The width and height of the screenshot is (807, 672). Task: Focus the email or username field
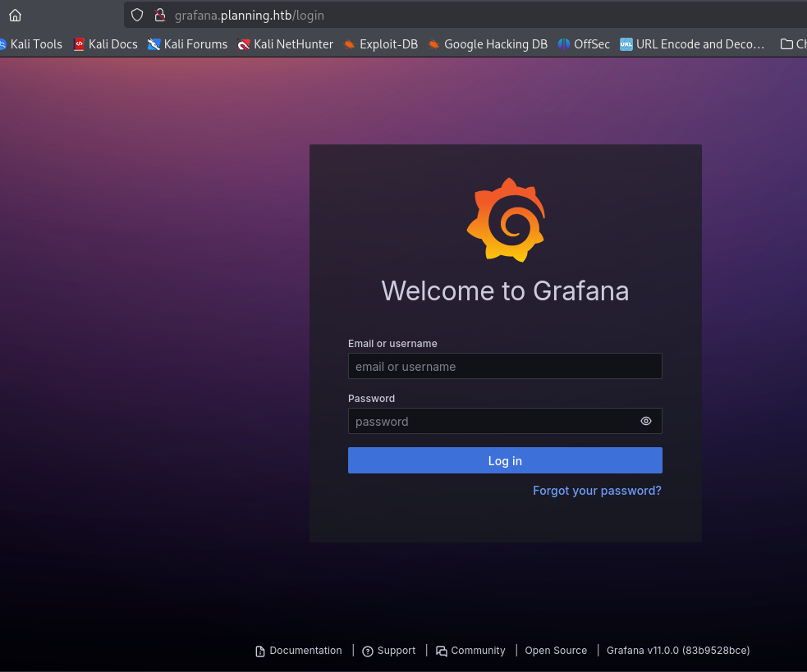pos(505,366)
